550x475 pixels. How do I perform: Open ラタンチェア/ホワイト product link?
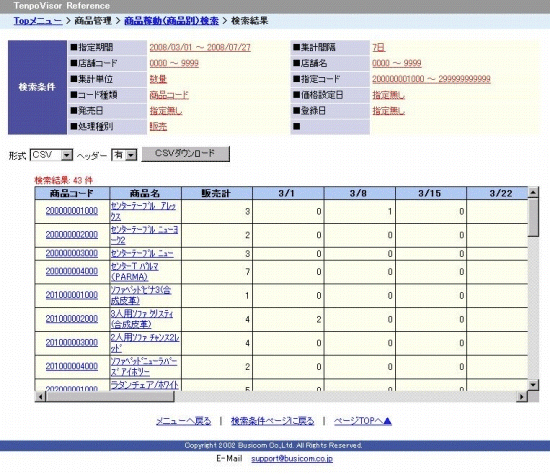[x=145, y=385]
